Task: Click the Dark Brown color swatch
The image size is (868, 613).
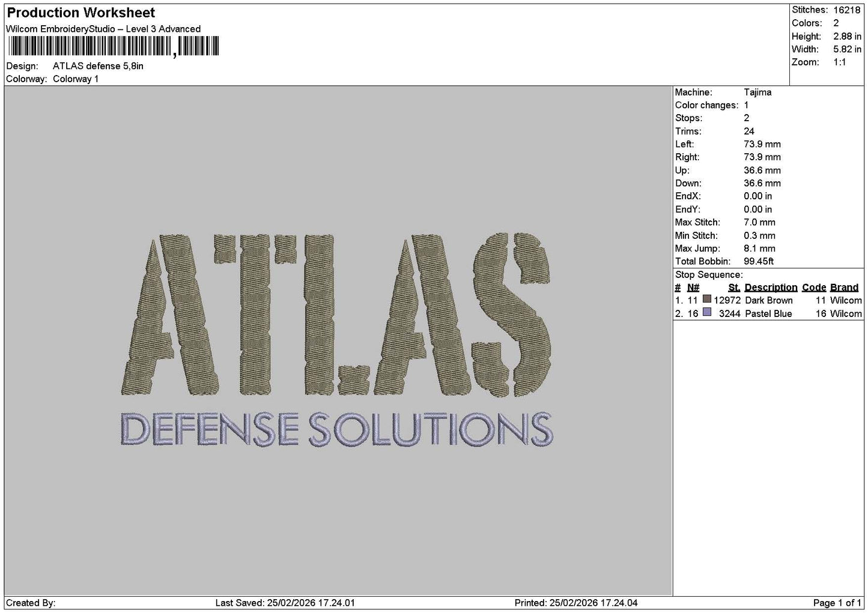Action: pyautogui.click(x=707, y=300)
